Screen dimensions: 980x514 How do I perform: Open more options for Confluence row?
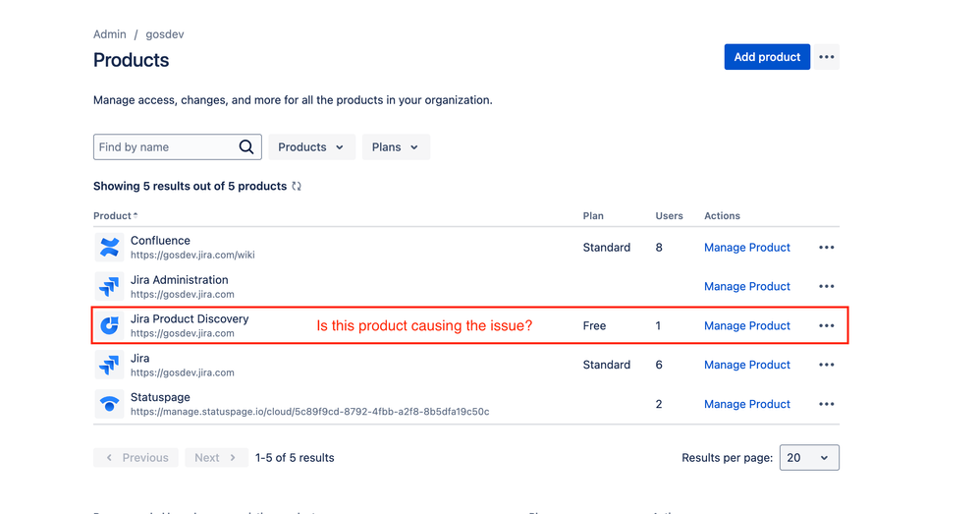tap(827, 248)
